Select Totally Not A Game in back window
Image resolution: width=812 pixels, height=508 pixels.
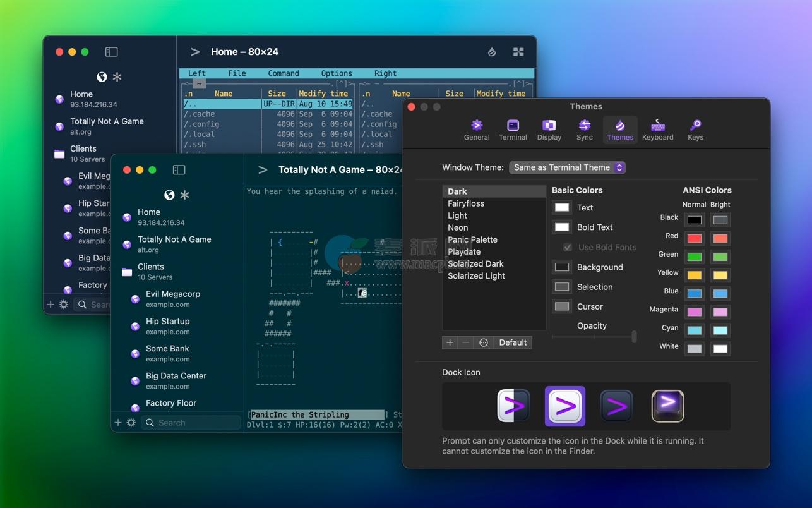(110, 126)
